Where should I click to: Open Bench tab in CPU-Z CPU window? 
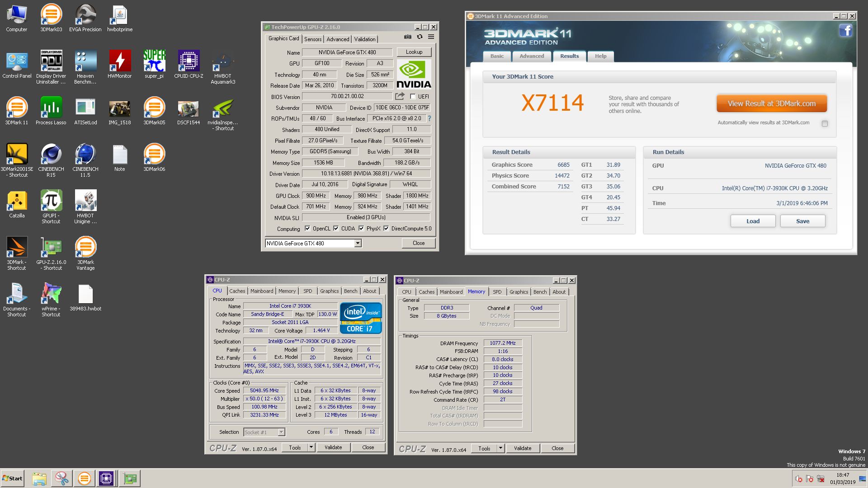(350, 291)
